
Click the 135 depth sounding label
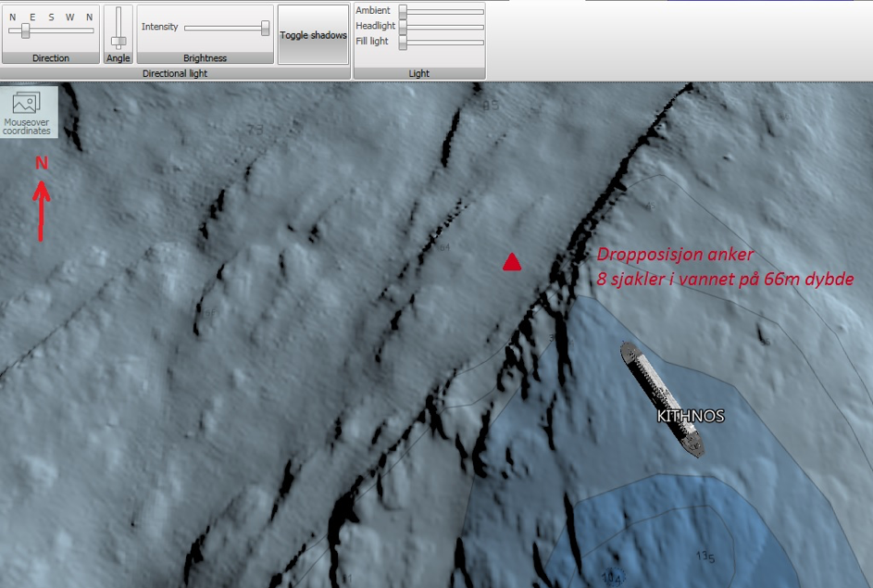coord(705,556)
